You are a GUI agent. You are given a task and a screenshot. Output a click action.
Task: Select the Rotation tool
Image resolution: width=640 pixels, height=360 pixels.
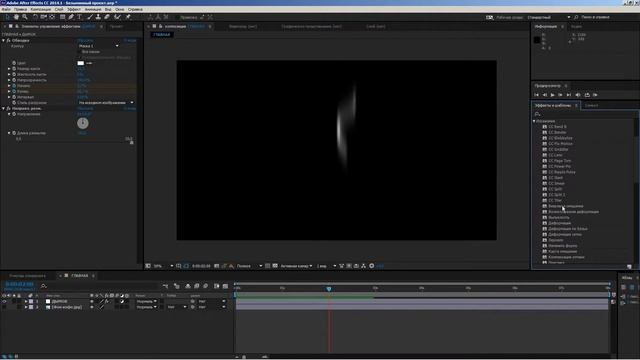(35, 17)
